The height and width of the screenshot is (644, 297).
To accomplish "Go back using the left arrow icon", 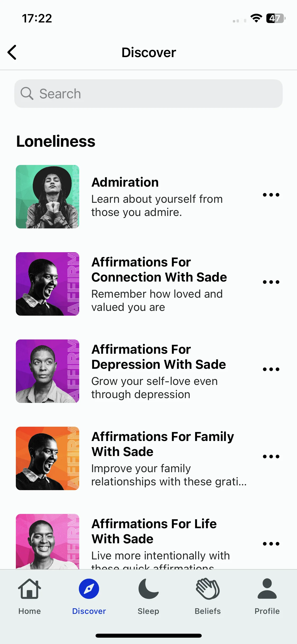I will click(x=12, y=52).
